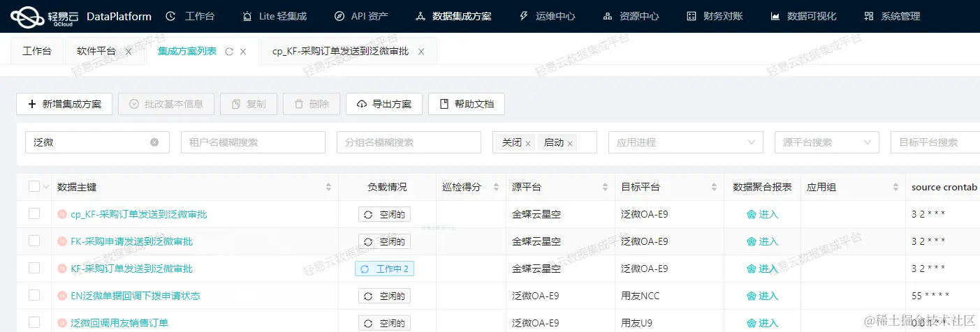Open 系统管理 menu
Screen dimensions: 980x332
[892, 16]
